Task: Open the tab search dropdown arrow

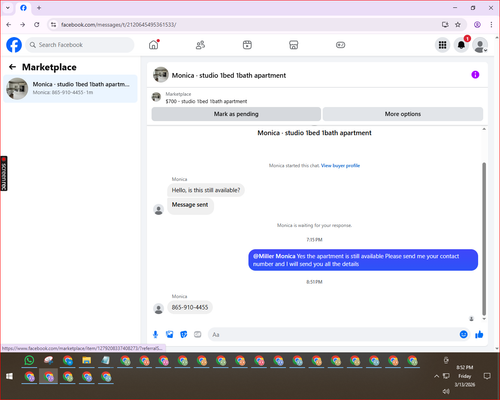Action: tap(8, 8)
